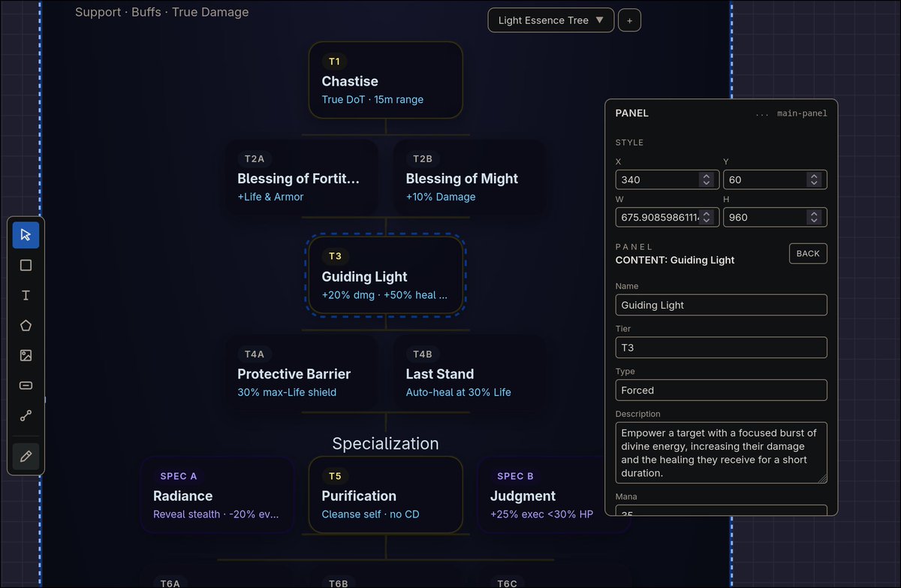
Task: Click the main-panel label text
Action: 802,114
